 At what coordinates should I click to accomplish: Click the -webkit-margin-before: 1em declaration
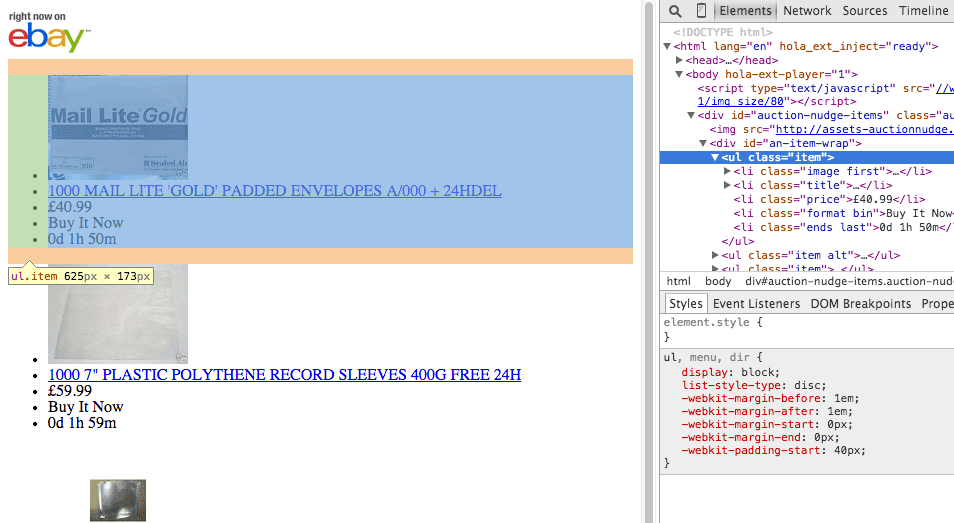click(x=770, y=398)
